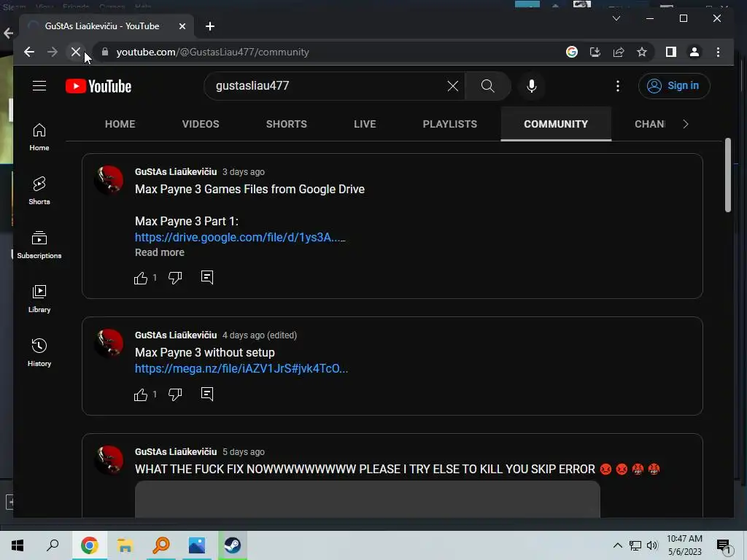The height and width of the screenshot is (560, 747).
Task: Click the page vertical scrollbar thumb
Action: click(x=727, y=175)
